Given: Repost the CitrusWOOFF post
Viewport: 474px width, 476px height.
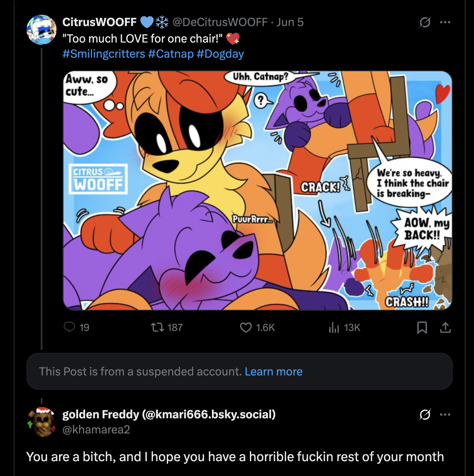Looking at the screenshot, I should 157,327.
